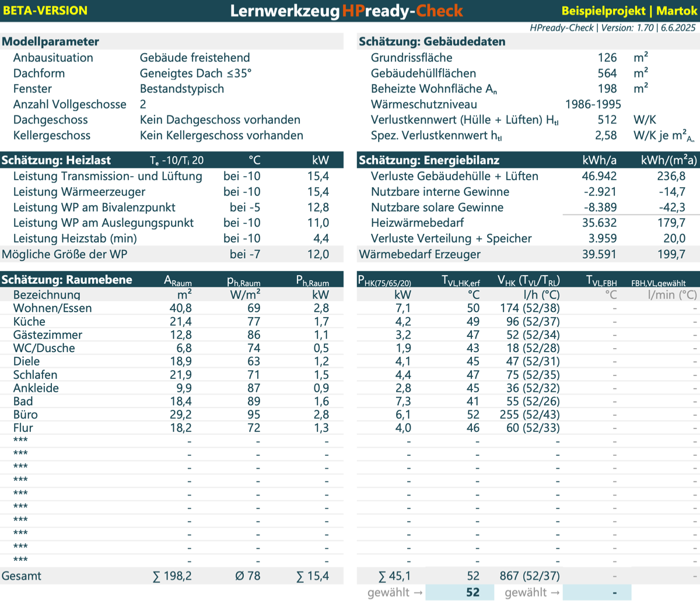Click the Gesamt radiator power '∑ 45,1'
The width and height of the screenshot is (700, 604).
click(394, 576)
